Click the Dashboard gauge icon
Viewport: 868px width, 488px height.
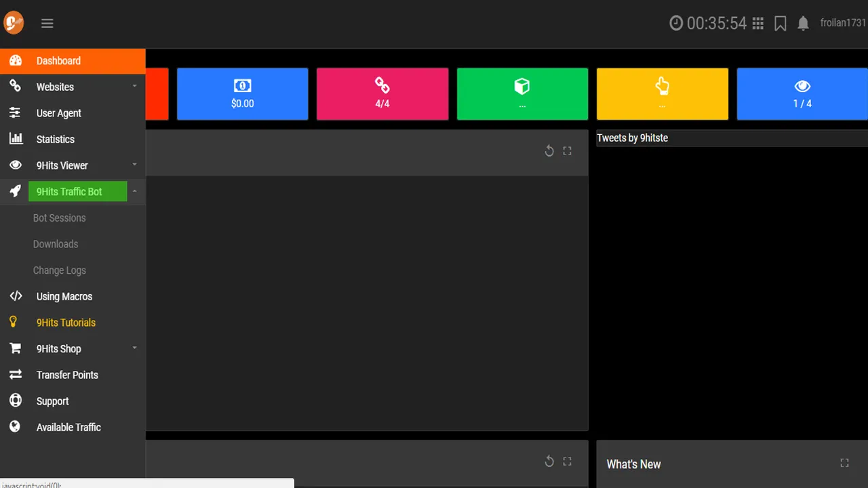coord(16,60)
